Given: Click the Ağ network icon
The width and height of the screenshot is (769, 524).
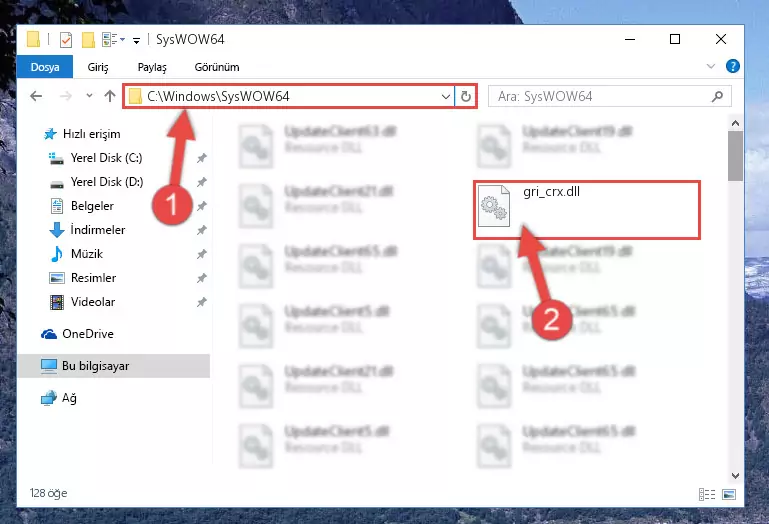Looking at the screenshot, I should 49,398.
